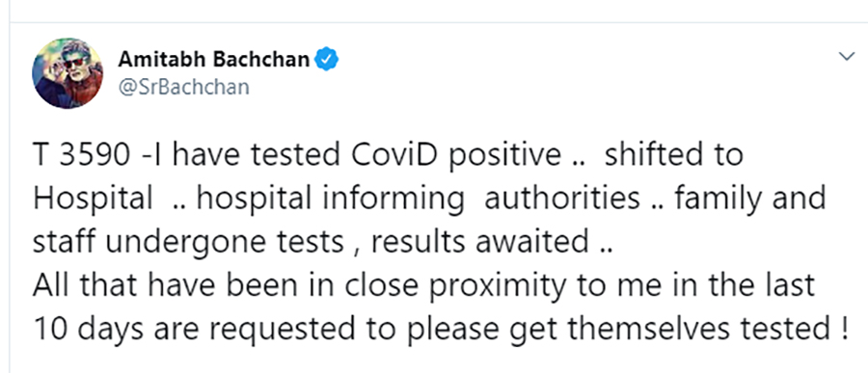The width and height of the screenshot is (868, 373).
Task: Click 'staff undergone tests' phrase
Action: pos(188,244)
